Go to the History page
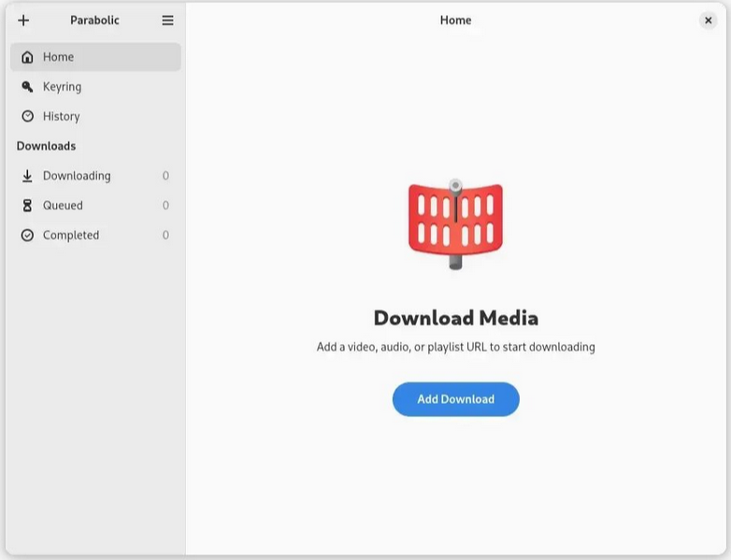Screen dimensions: 731x560 [61, 117]
